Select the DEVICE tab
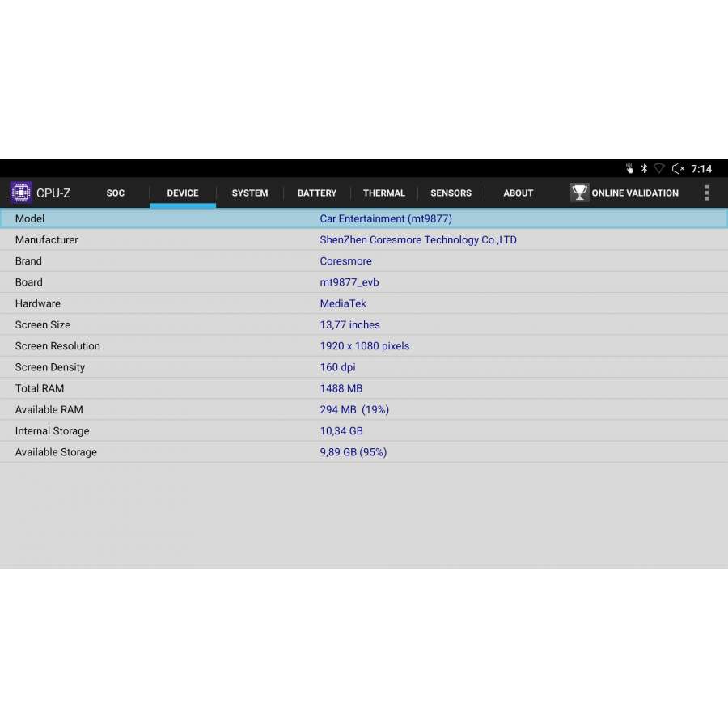The width and height of the screenshot is (728, 728). pyautogui.click(x=183, y=193)
